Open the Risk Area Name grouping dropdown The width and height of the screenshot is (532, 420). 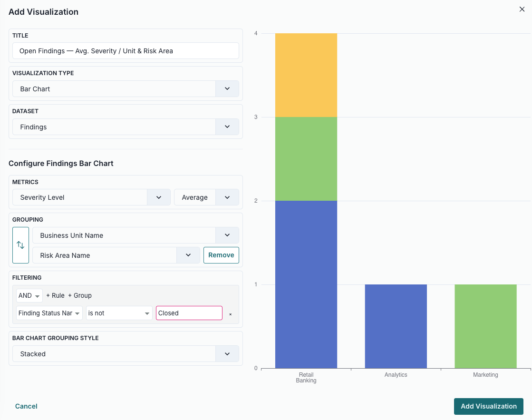coord(187,255)
